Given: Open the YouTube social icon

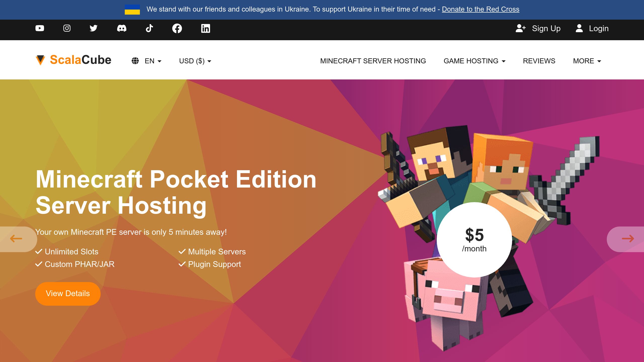Looking at the screenshot, I should (40, 28).
